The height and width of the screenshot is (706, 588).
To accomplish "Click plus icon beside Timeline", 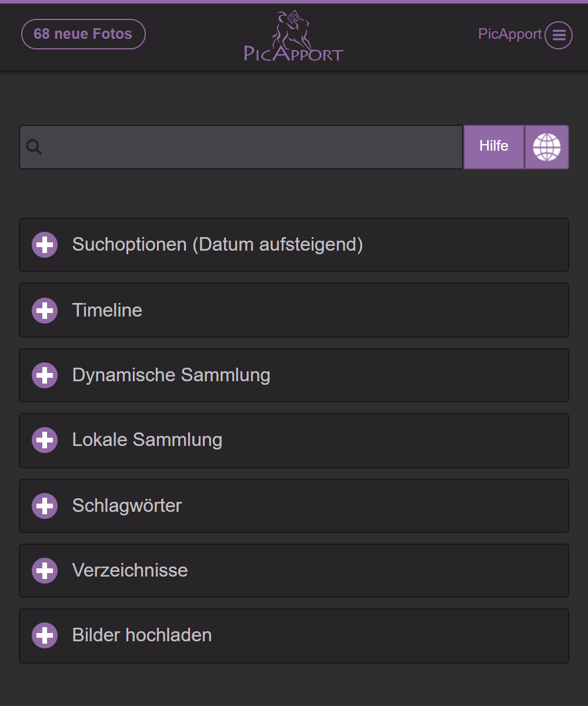I will tap(45, 310).
